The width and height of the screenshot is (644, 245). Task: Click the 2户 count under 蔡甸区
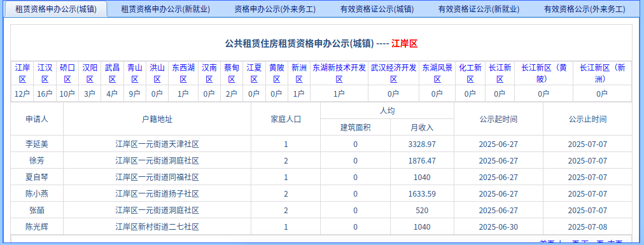tap(232, 94)
